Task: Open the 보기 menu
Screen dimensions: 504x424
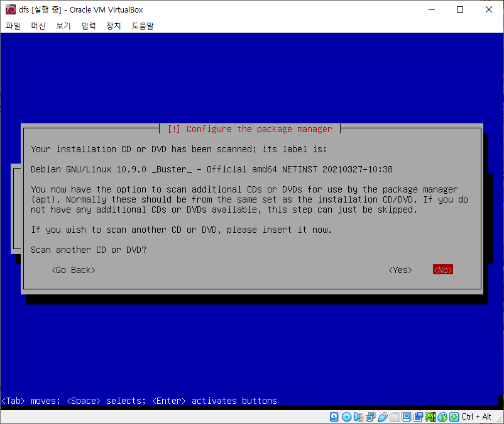Action: 63,26
